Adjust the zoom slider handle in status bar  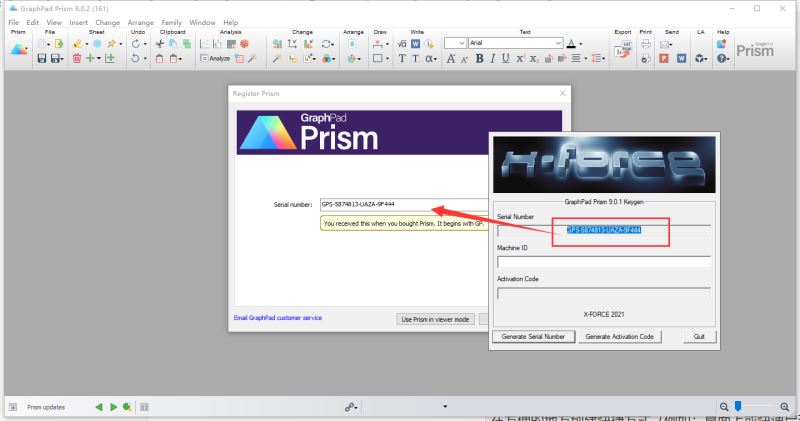pos(738,406)
